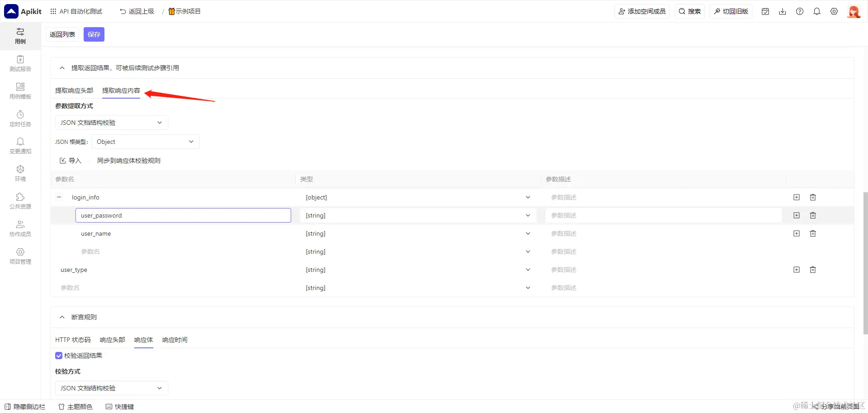Open the 公共资源 sidebar section
Image resolution: width=868 pixels, height=413 pixels.
pyautogui.click(x=20, y=201)
